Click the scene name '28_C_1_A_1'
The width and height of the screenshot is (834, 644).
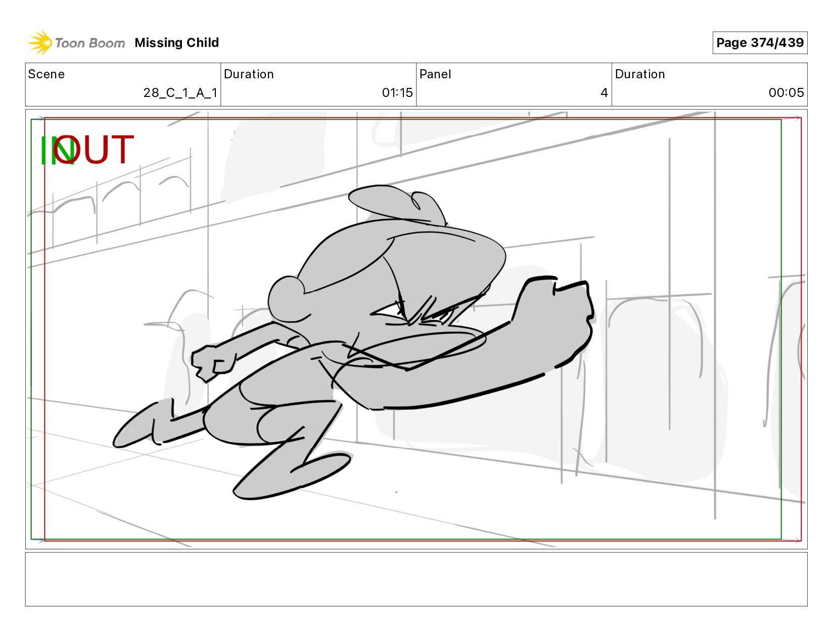click(x=180, y=93)
